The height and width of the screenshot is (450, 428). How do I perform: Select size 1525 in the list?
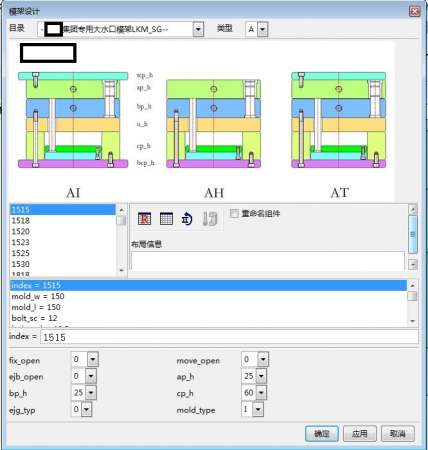(x=63, y=253)
